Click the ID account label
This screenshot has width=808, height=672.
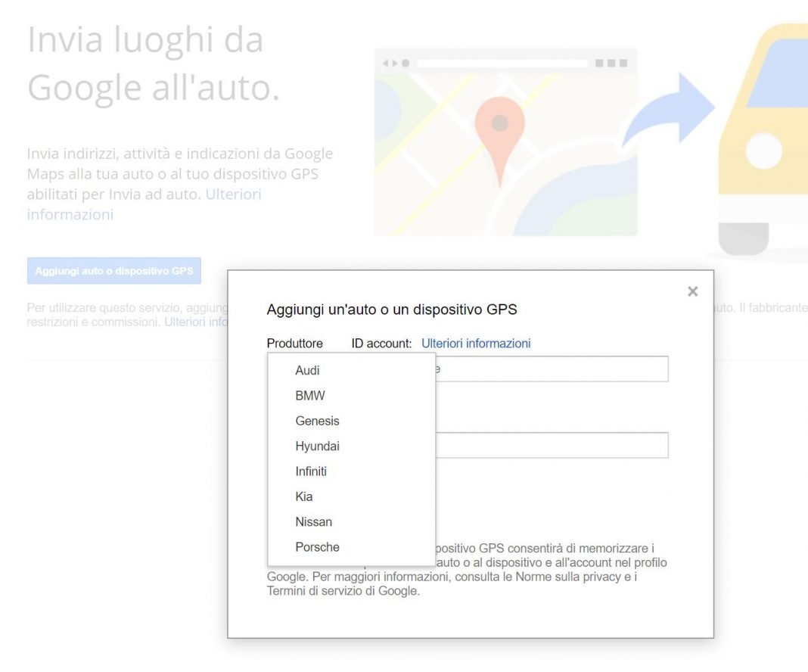pyautogui.click(x=381, y=344)
